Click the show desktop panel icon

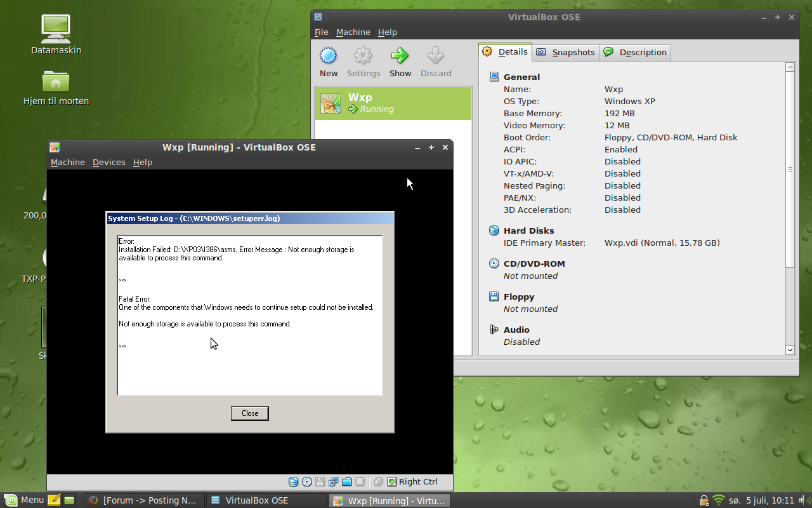[x=69, y=500]
